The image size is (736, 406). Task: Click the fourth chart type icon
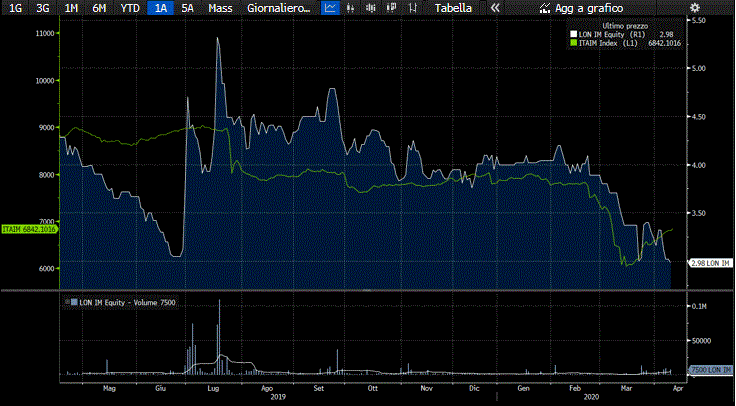coord(393,8)
